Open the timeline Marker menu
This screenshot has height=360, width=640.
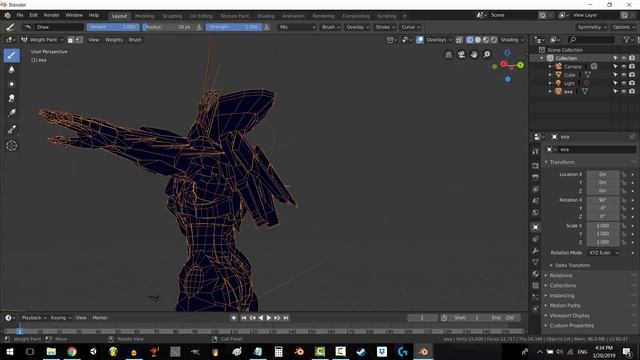click(100, 318)
